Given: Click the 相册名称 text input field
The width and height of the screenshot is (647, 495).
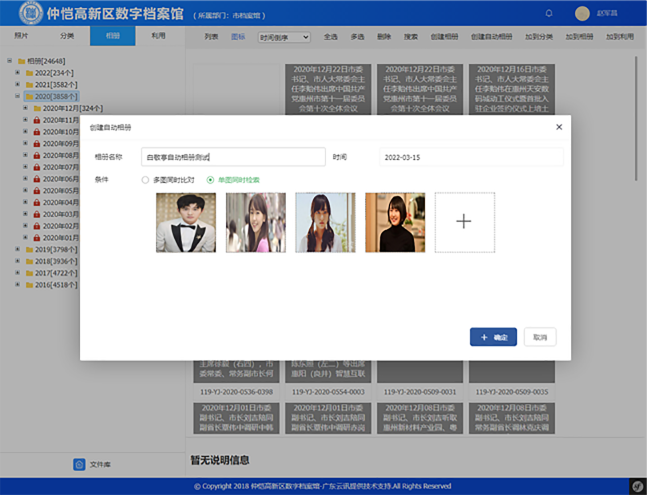Looking at the screenshot, I should 233,157.
